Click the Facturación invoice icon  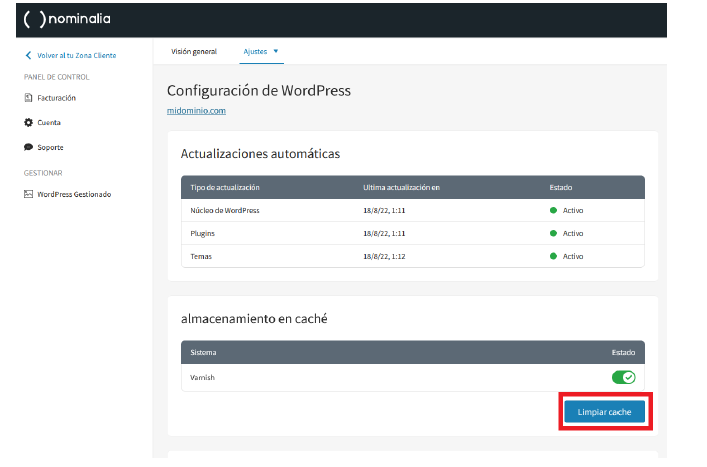(x=28, y=98)
